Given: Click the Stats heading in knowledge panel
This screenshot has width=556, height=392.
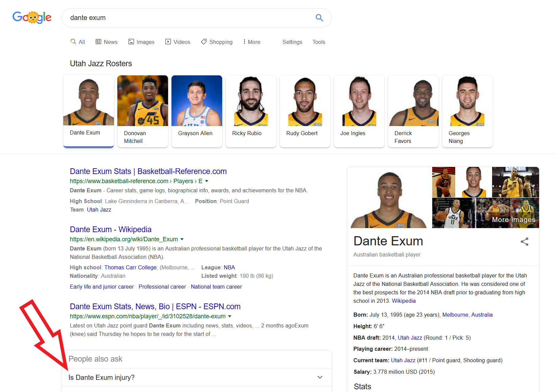Looking at the screenshot, I should (x=363, y=387).
